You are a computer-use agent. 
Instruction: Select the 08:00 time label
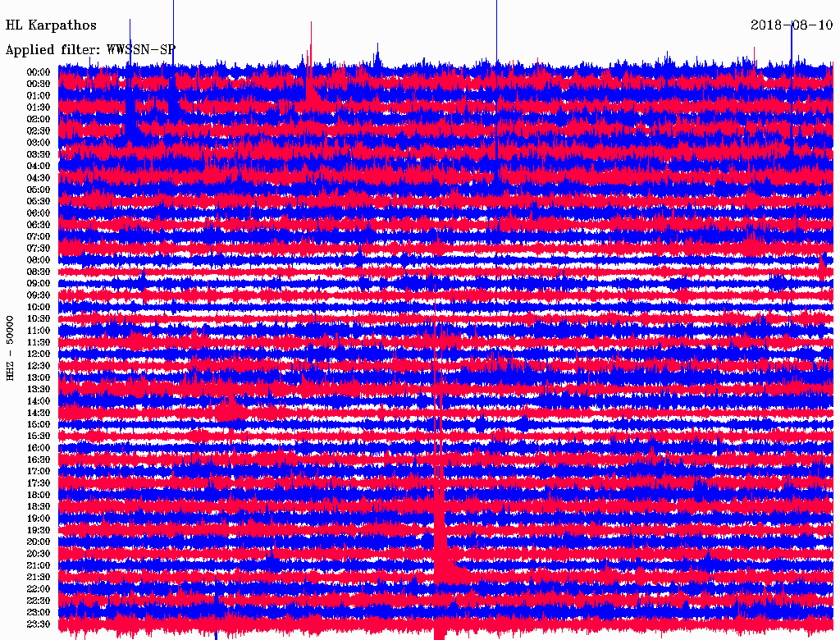39,260
